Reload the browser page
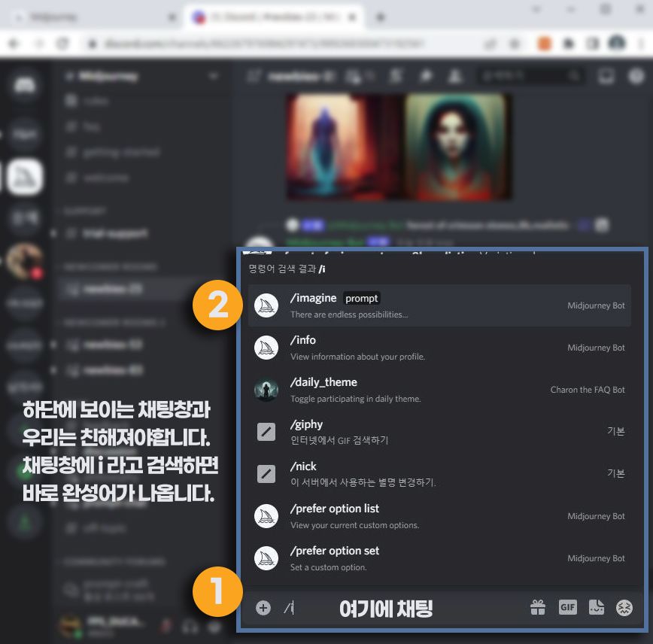This screenshot has width=653, height=644. pyautogui.click(x=62, y=44)
